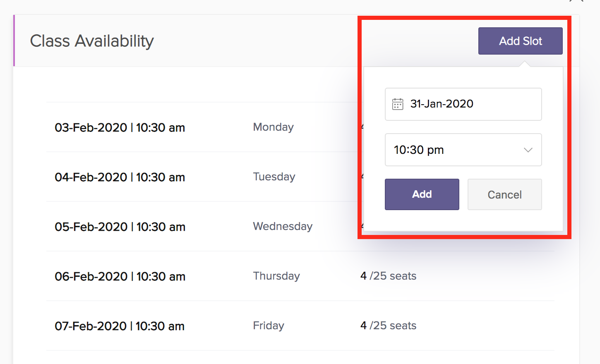This screenshot has width=600, height=364.
Task: Click Friday's 4/25 seats count
Action: [388, 326]
